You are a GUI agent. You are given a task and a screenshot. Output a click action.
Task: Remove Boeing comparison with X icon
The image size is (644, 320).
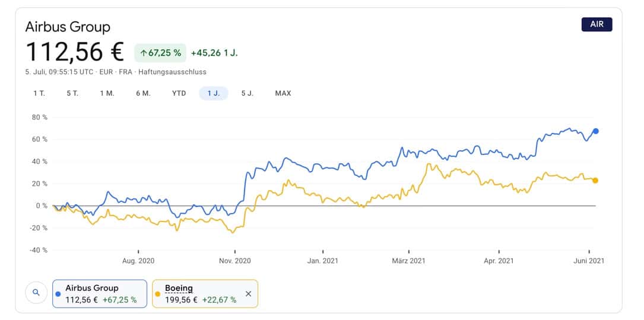[x=248, y=294]
